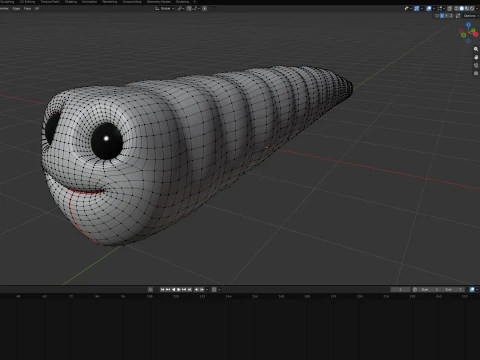Open the Global transform orientation dropdown

165,8
